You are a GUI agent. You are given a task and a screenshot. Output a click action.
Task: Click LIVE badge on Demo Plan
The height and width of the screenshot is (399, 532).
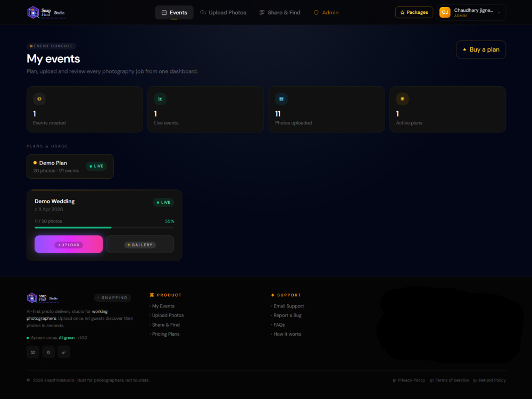[96, 166]
